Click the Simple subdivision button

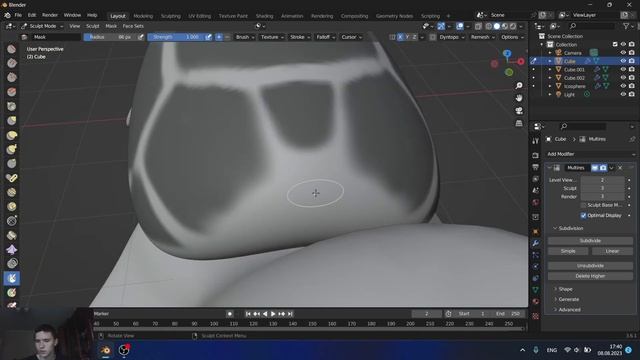tap(568, 251)
